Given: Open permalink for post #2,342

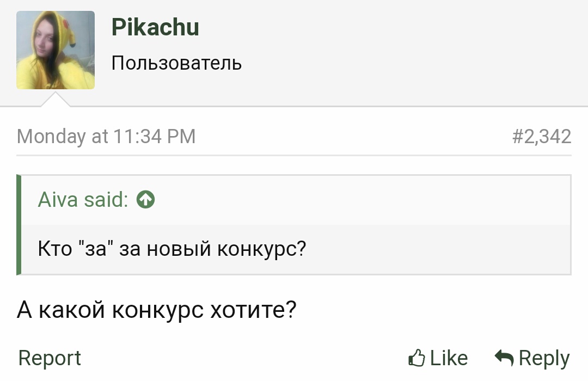Looking at the screenshot, I should (542, 136).
